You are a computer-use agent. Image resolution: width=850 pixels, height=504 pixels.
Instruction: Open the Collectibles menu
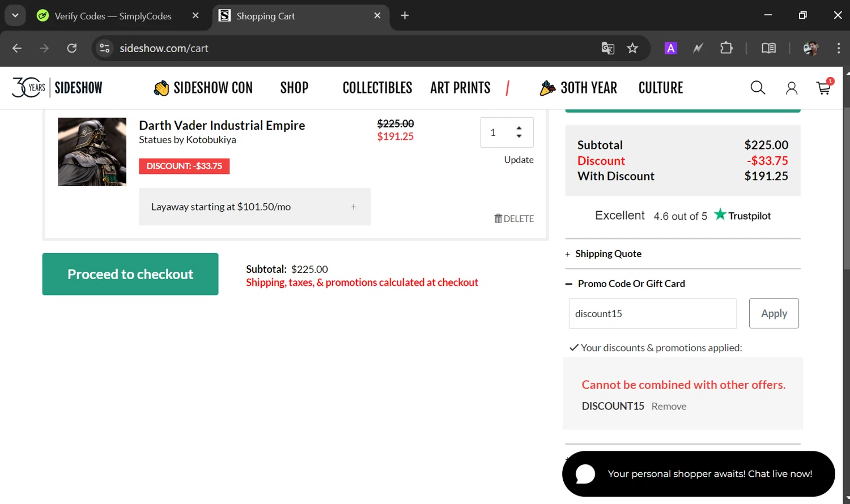click(x=377, y=88)
